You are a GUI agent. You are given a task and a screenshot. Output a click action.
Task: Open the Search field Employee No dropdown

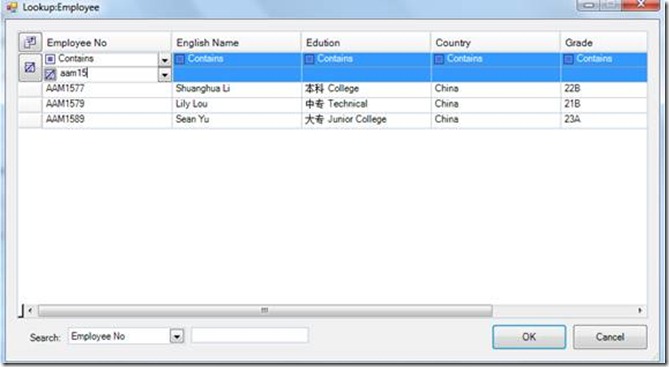point(177,336)
